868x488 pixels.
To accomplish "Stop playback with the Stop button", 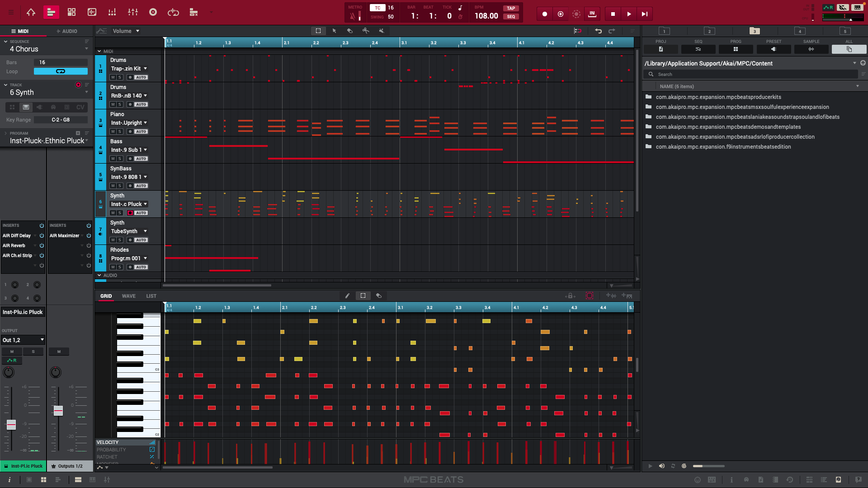I will tap(613, 14).
